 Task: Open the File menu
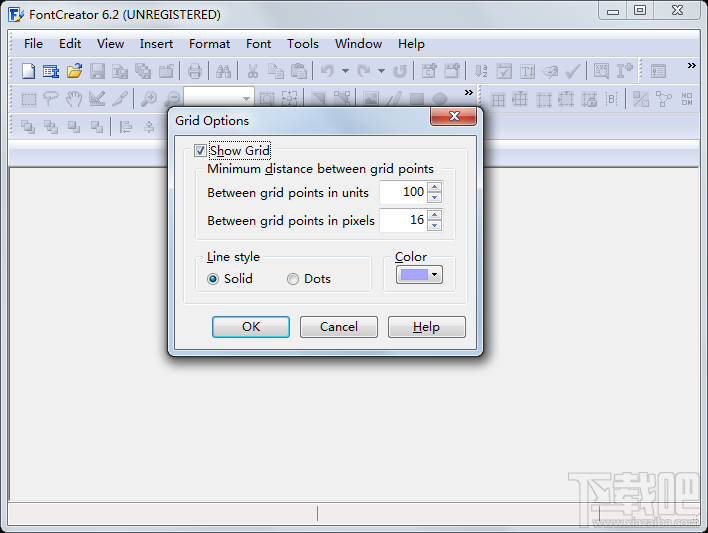coord(33,44)
